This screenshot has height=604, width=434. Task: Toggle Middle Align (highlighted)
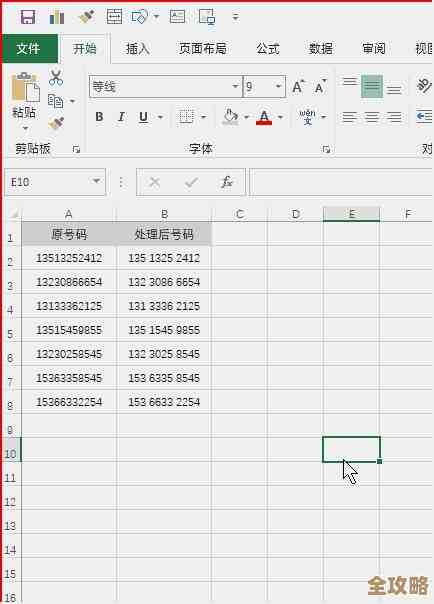pos(372,86)
